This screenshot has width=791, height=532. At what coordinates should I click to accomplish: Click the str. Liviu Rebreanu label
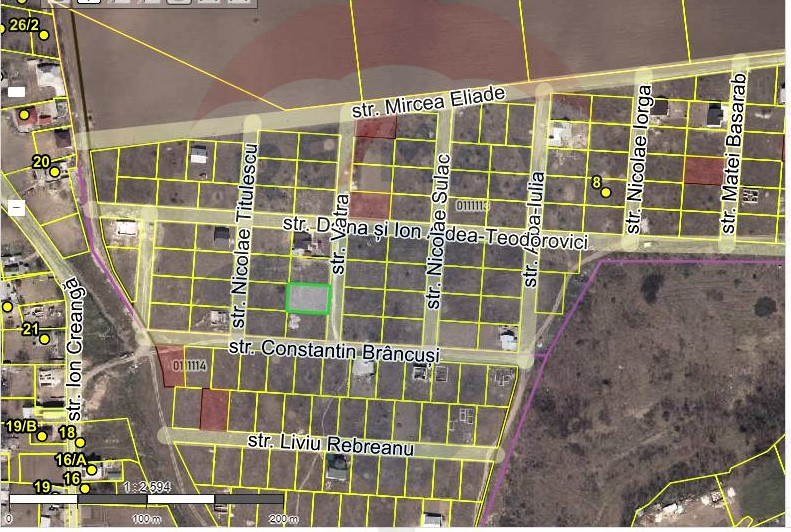pyautogui.click(x=330, y=443)
